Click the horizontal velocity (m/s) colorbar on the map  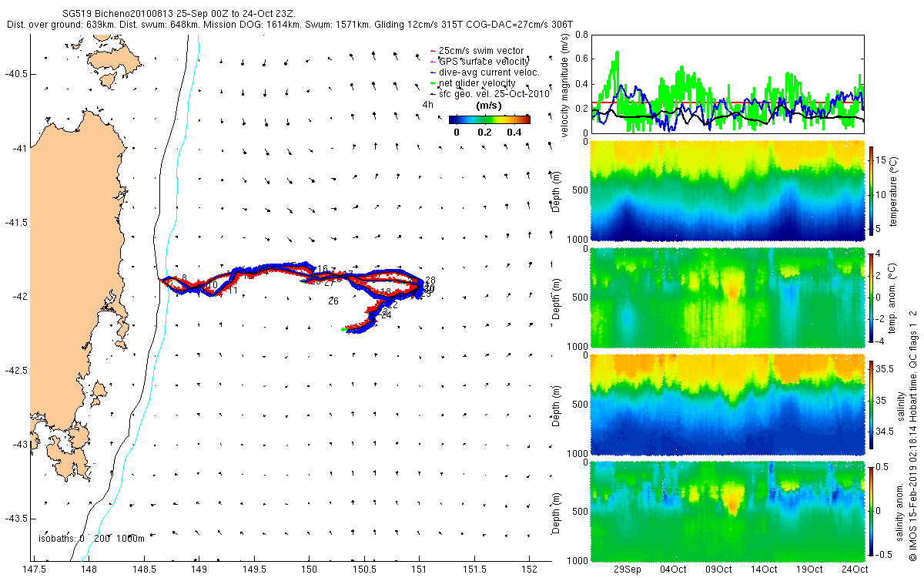coord(490,119)
